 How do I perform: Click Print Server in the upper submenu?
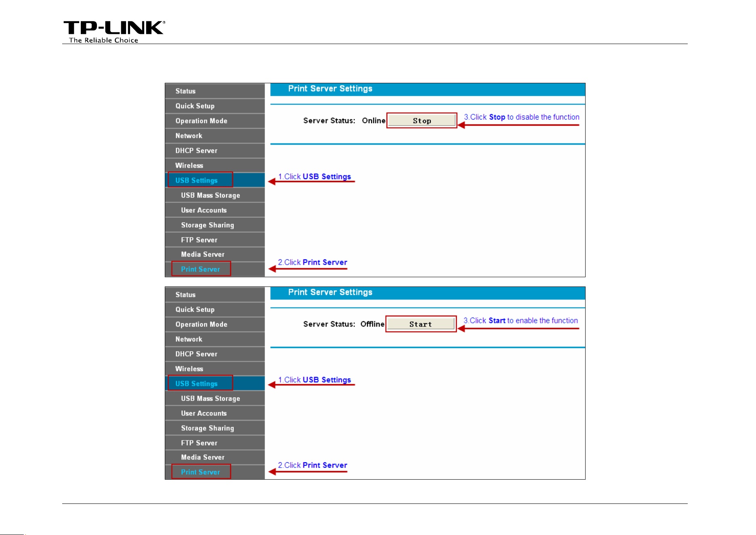[x=215, y=269]
